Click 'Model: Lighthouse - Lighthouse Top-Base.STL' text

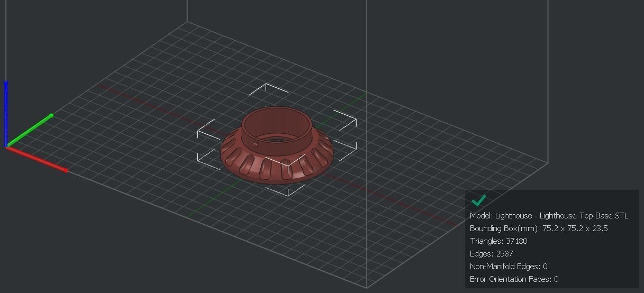click(x=549, y=216)
